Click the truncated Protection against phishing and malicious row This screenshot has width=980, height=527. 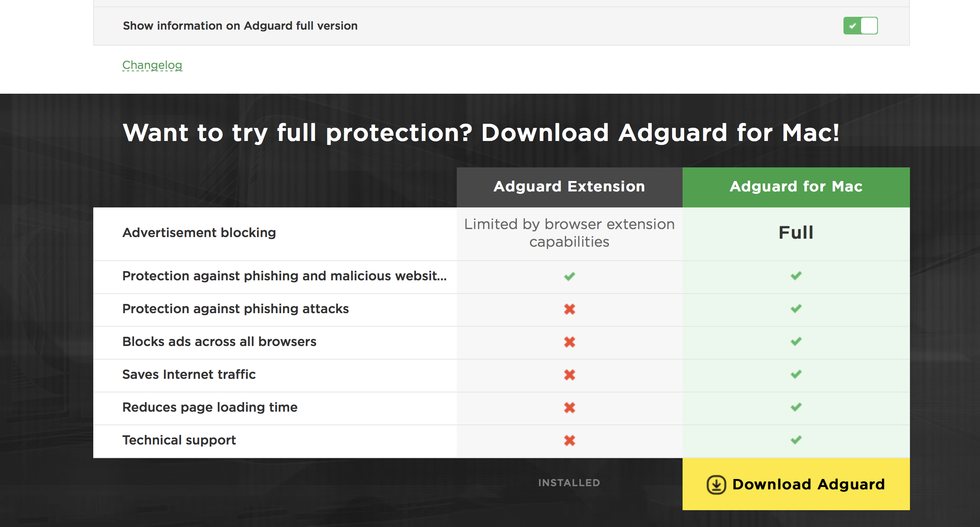[284, 276]
